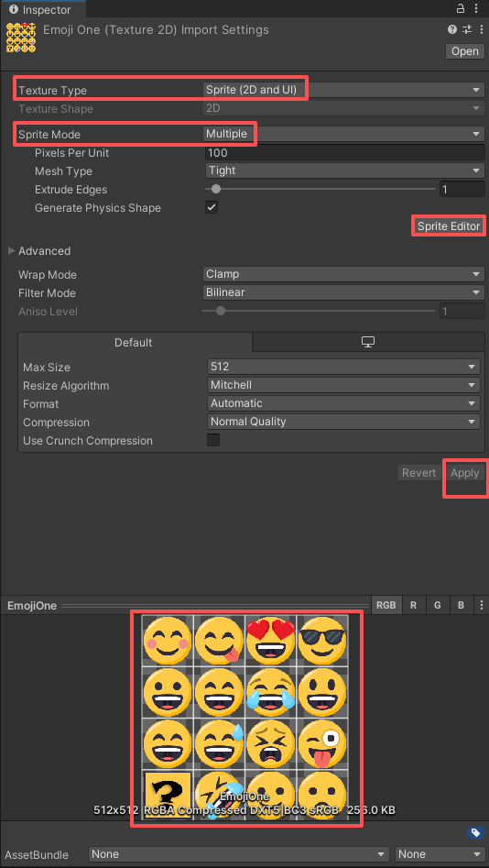Click the Inspector lock icon
489x868 pixels.
(461, 8)
